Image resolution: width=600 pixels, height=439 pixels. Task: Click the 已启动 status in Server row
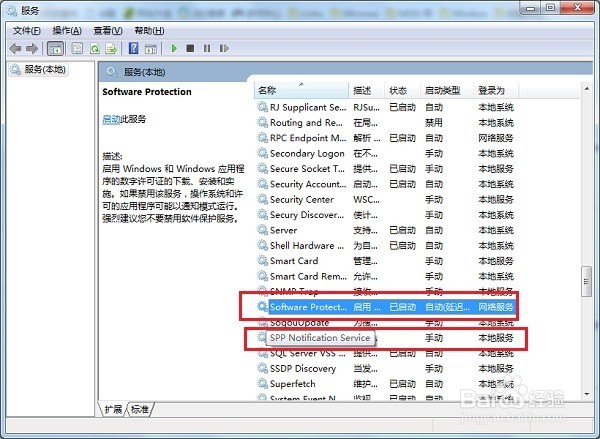402,230
